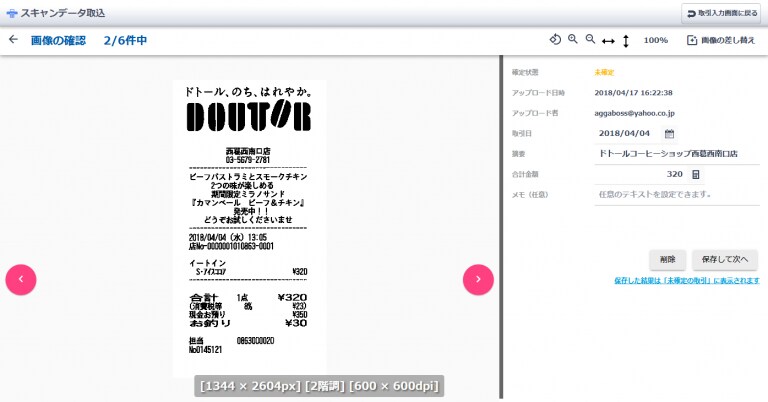Viewport: 768px width, 402px height.
Task: Rotate the receipt image
Action: click(556, 40)
